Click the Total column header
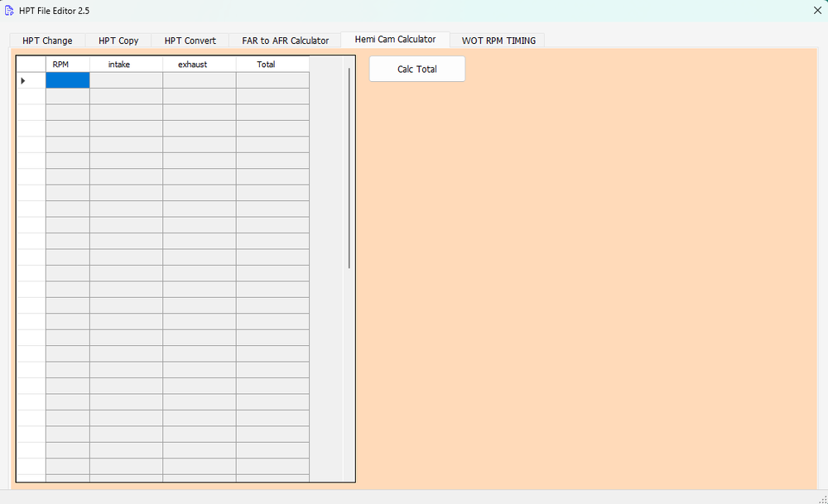Viewport: 828px width, 504px height. click(x=267, y=64)
